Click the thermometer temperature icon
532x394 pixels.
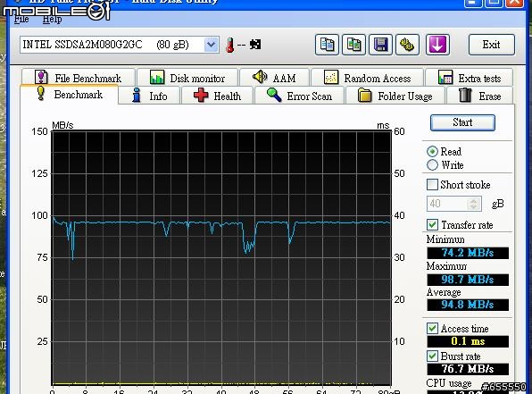tap(230, 45)
